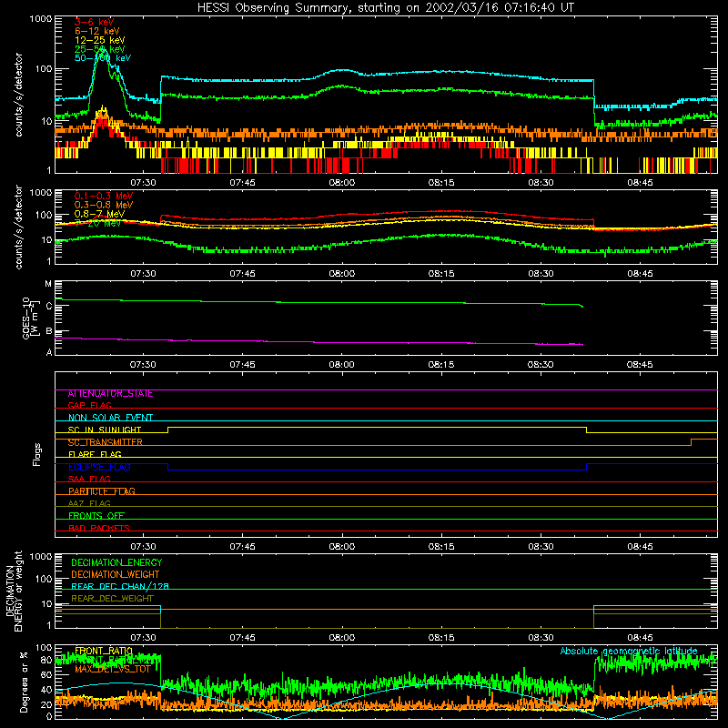Pick the SC_TRANSMITTER flag label

tap(106, 442)
